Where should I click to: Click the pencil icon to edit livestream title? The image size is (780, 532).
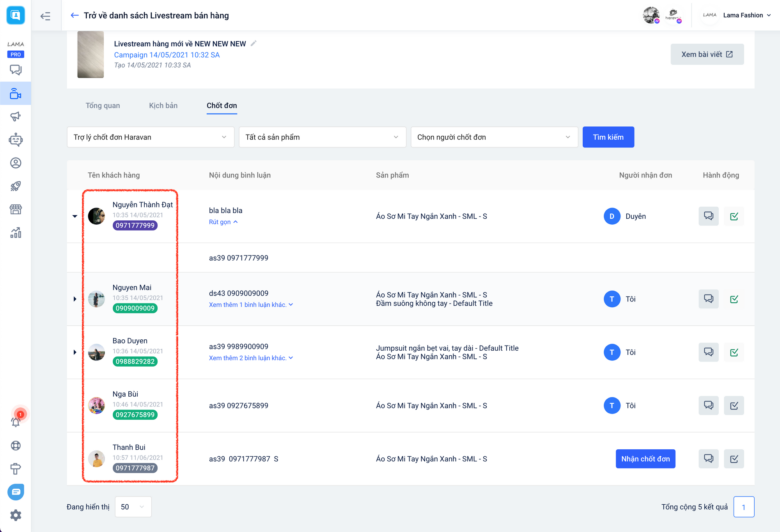click(253, 44)
